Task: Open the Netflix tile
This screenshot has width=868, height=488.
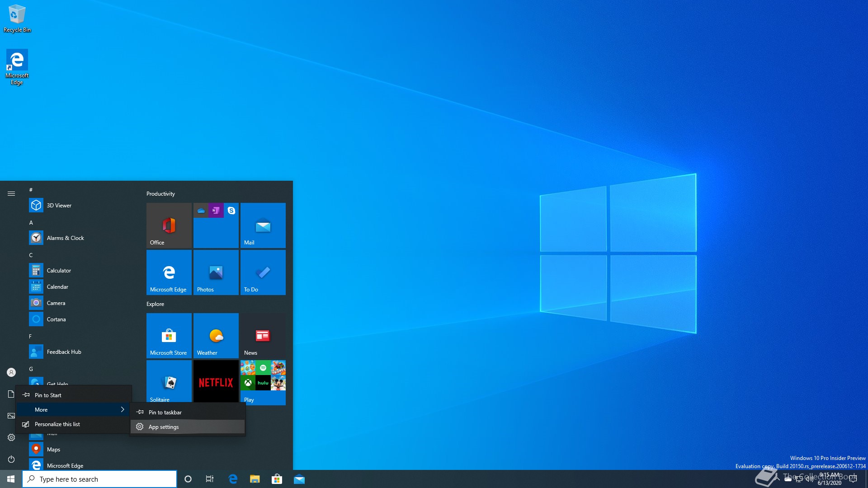Action: point(216,382)
